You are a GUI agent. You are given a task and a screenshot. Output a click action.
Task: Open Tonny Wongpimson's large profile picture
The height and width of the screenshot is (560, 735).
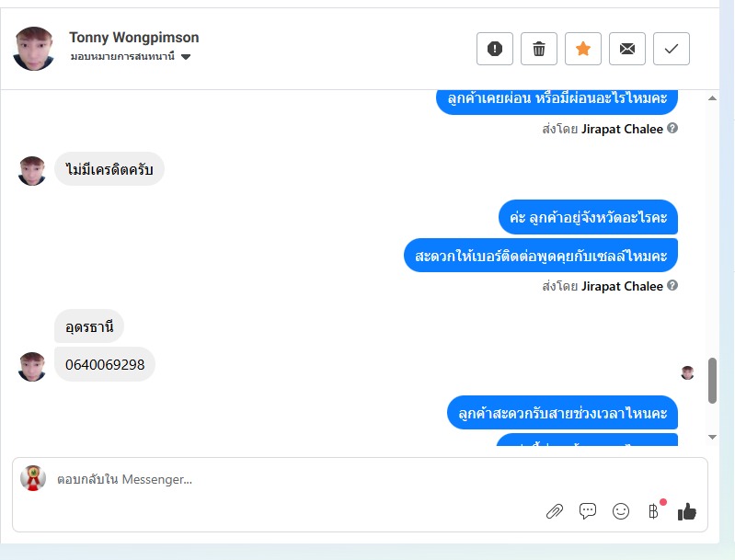click(33, 49)
